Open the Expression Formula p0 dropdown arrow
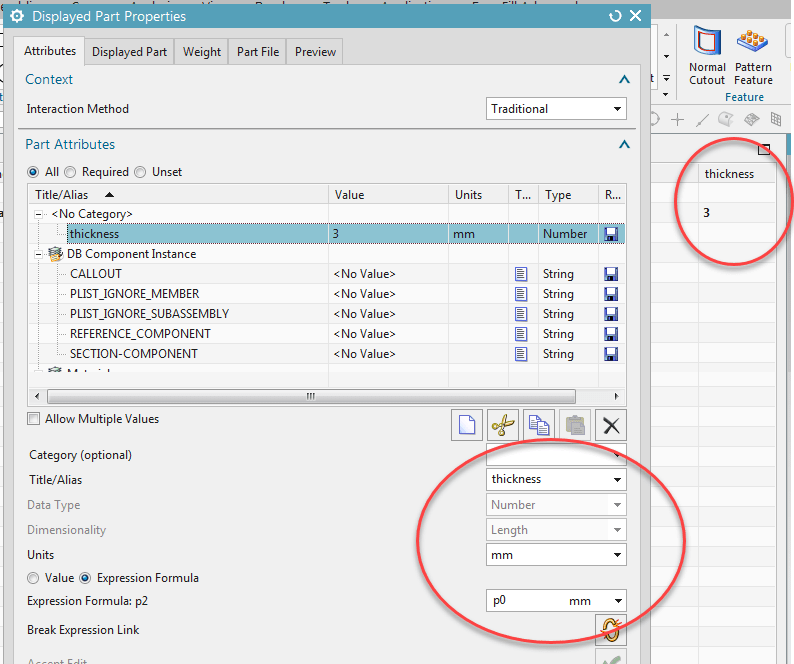 [x=618, y=601]
